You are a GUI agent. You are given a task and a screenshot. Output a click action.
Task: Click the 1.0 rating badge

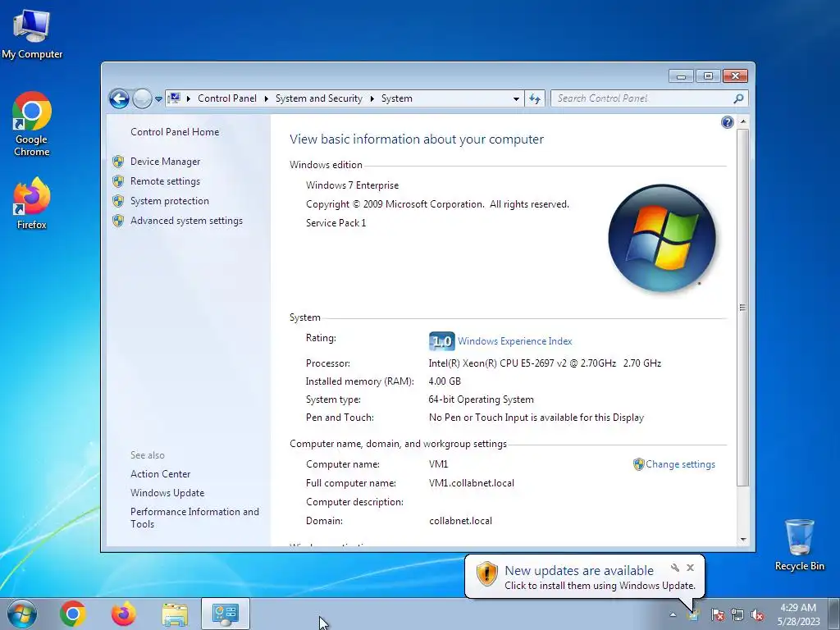(x=442, y=341)
